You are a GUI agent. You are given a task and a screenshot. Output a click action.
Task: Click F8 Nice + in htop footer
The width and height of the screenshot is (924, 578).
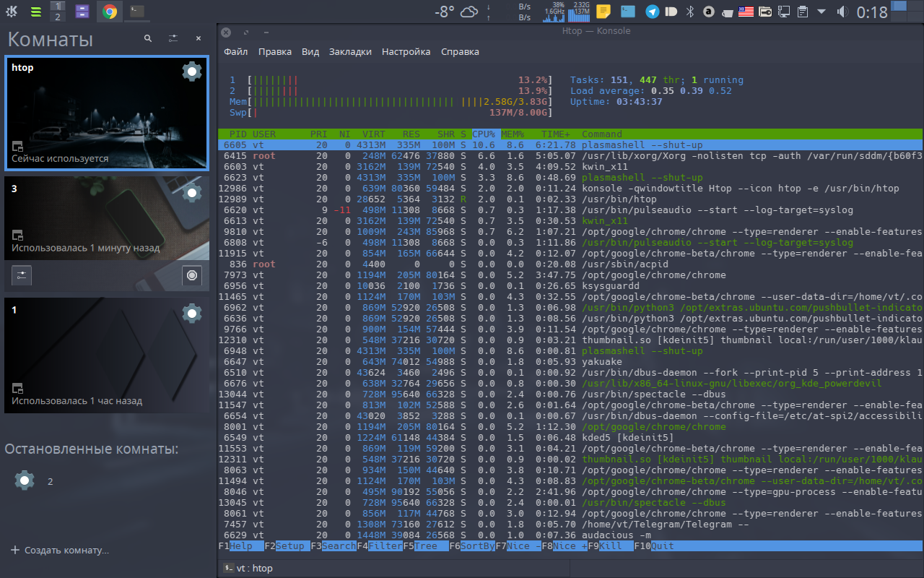tap(565, 546)
